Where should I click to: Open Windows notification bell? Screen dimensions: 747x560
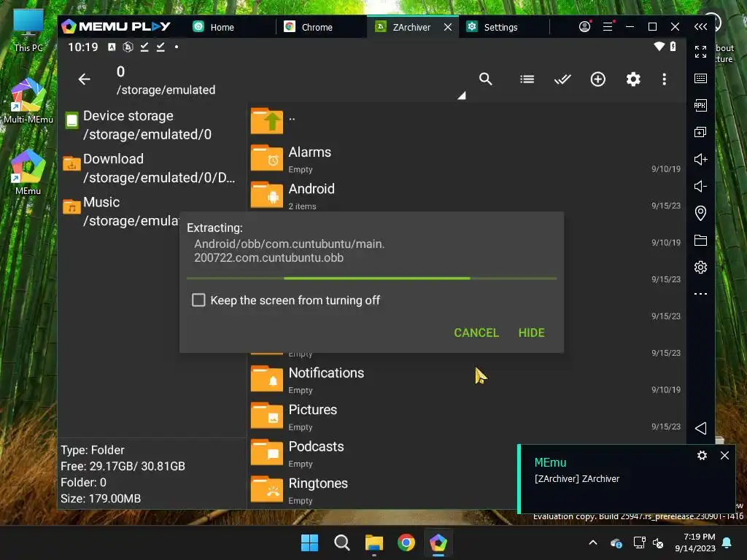click(727, 542)
